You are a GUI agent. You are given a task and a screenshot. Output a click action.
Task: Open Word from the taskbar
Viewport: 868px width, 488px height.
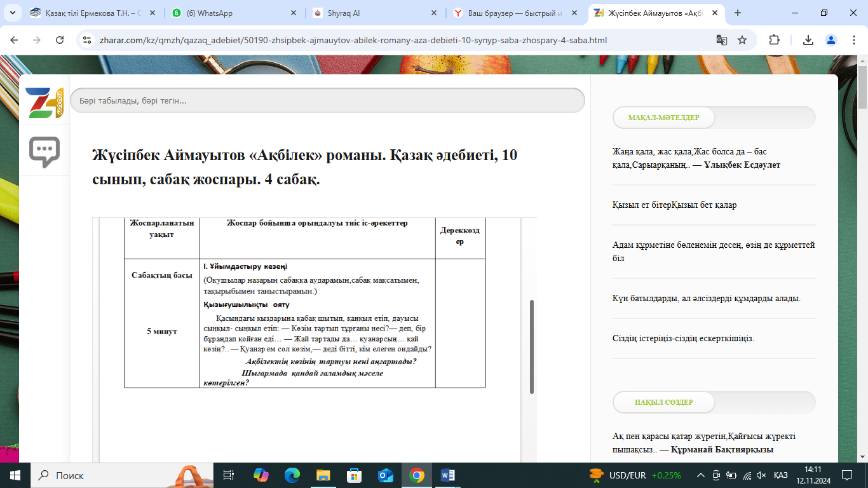click(448, 475)
